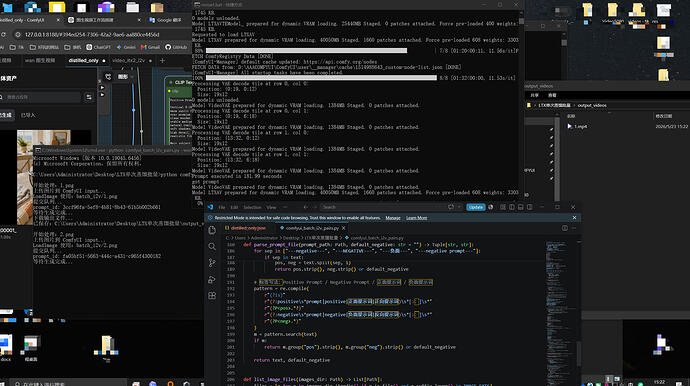Open the VS Code Edit menu

click(x=234, y=207)
